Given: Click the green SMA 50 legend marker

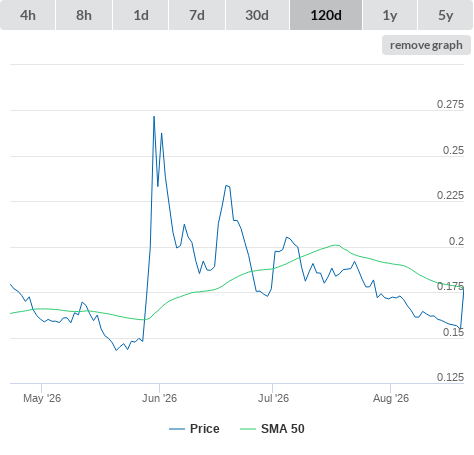Looking at the screenshot, I should [248, 429].
